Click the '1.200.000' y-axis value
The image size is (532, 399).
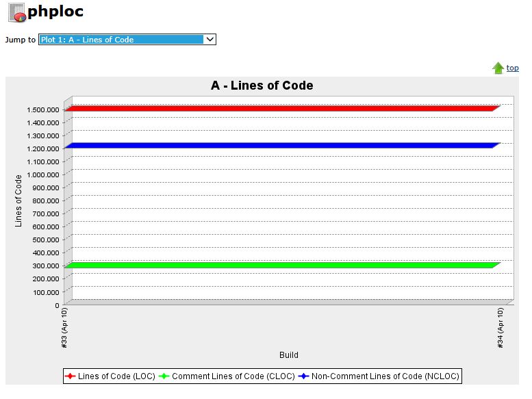pos(43,149)
